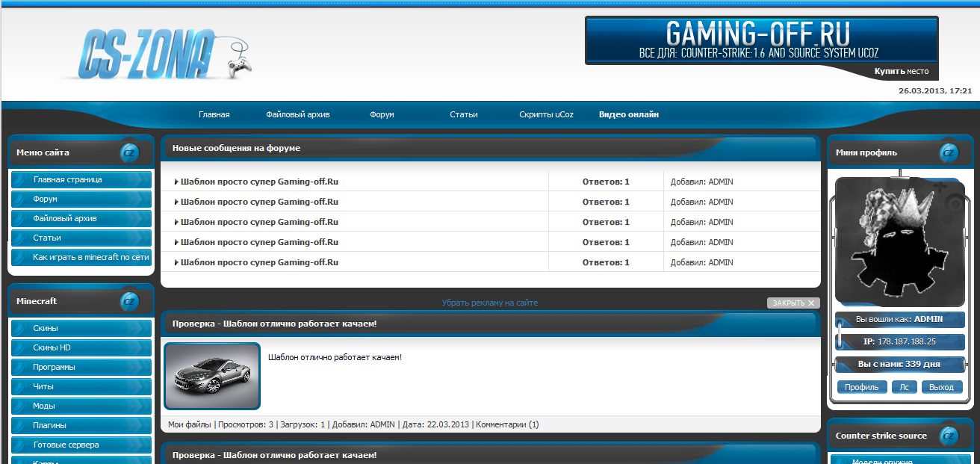Open Статьи in the top navigation

tap(463, 115)
